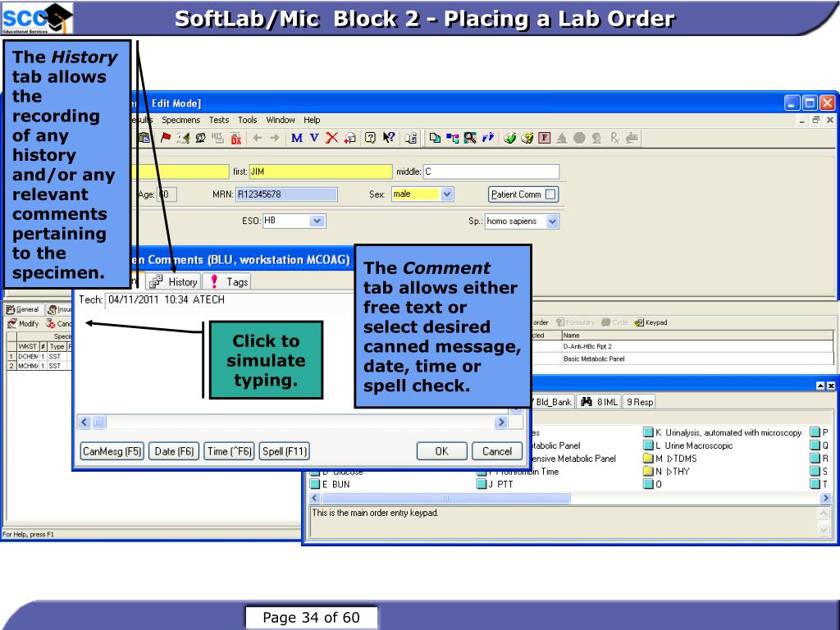Open the Tests menu
This screenshot has height=630, width=840.
pos(218,120)
